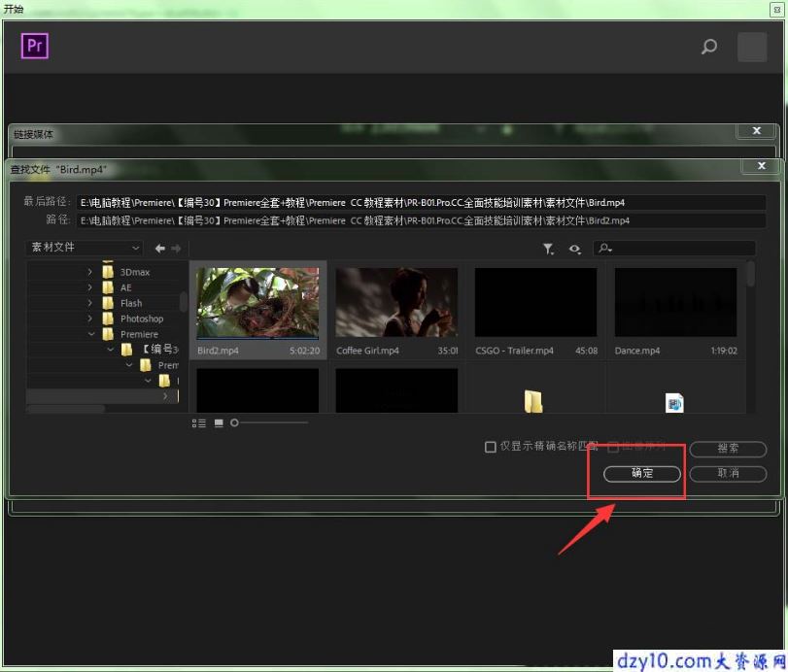Screen dimensions: 788x672
Task: Select the 3Dmax folder tree item
Action: pyautogui.click(x=135, y=272)
